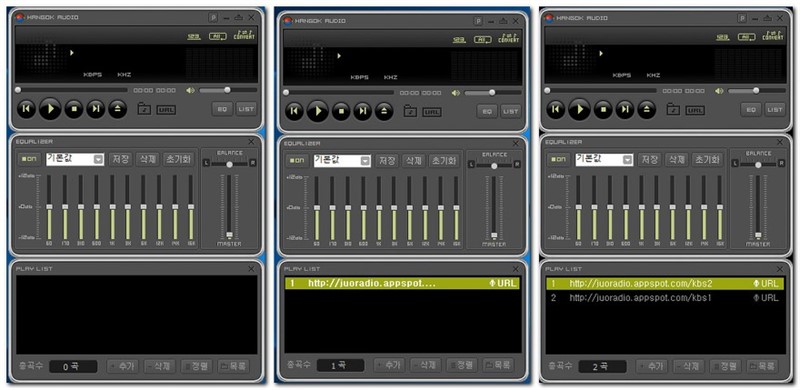Viewport: 800px width, 390px height.
Task: Open file folder icon in the 1 곡 player
Action: tap(410, 111)
